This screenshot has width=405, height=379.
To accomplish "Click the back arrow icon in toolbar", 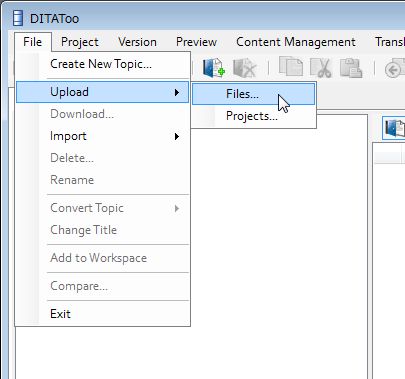I will click(x=395, y=69).
